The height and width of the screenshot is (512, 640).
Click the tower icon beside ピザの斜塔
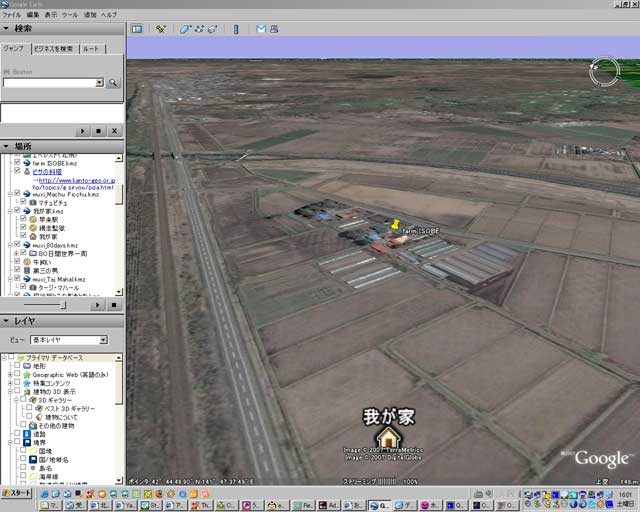(27, 171)
